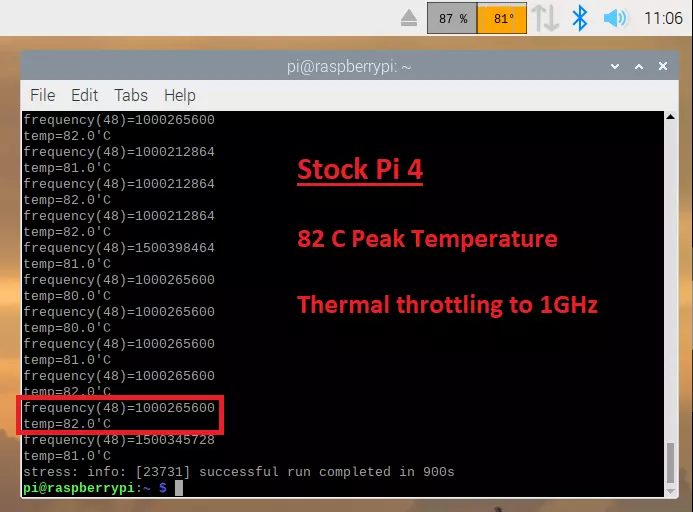Open the Help menu
Screen dimensions: 693x512
pyautogui.click(x=179, y=95)
